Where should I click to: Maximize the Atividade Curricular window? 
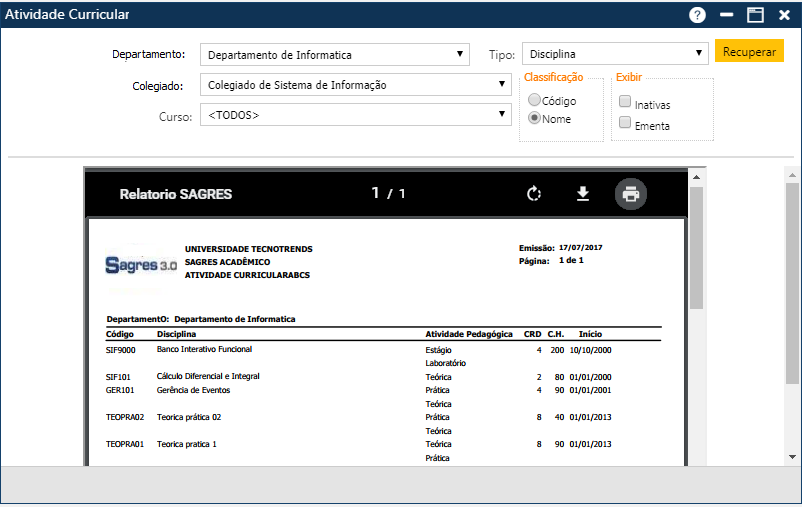[755, 15]
